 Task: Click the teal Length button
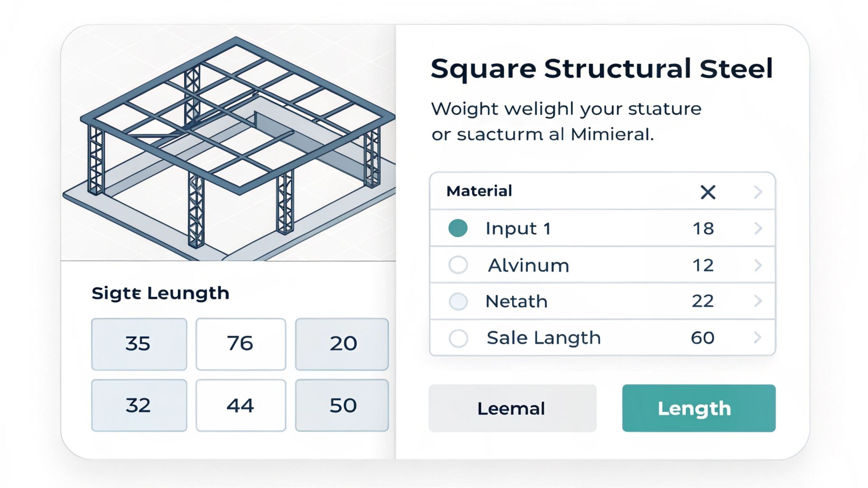(x=698, y=408)
